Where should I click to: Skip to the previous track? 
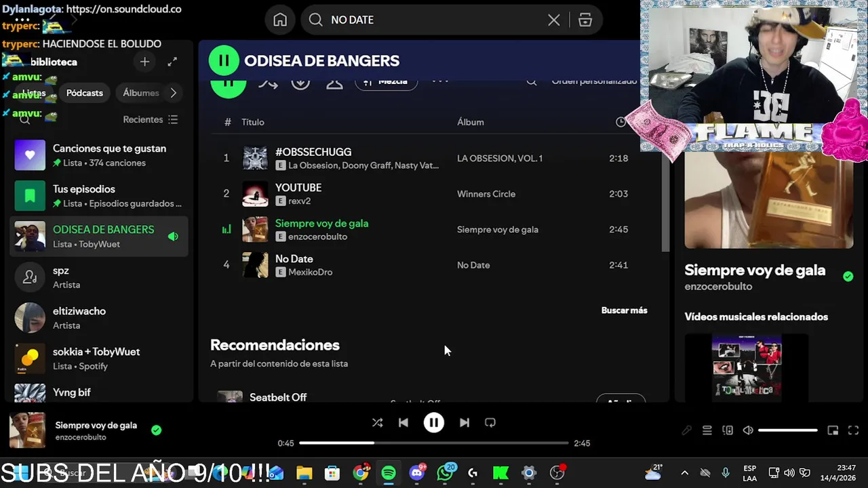403,423
